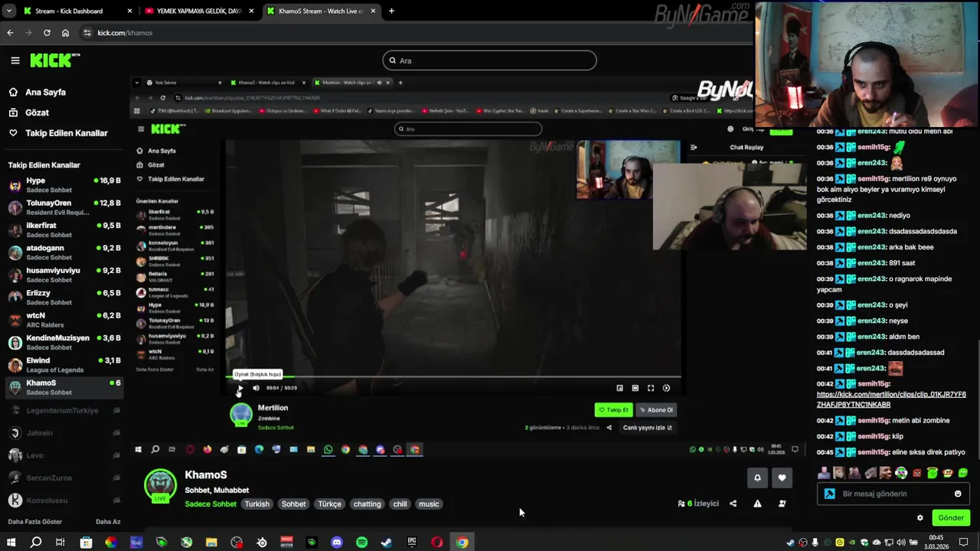Click Canlı yayını izle link
The image size is (980, 551).
647,428
